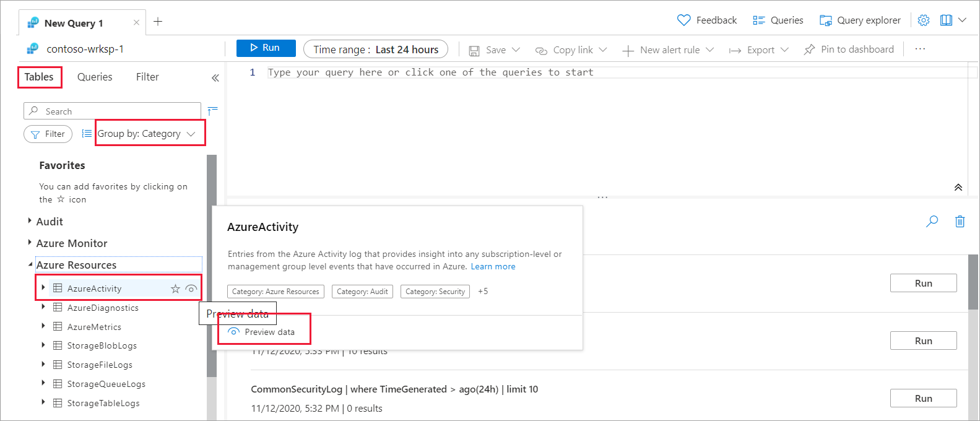Screen dimensions: 980x421
Task: Expand the StorageBlobLogs table node
Action: 43,345
